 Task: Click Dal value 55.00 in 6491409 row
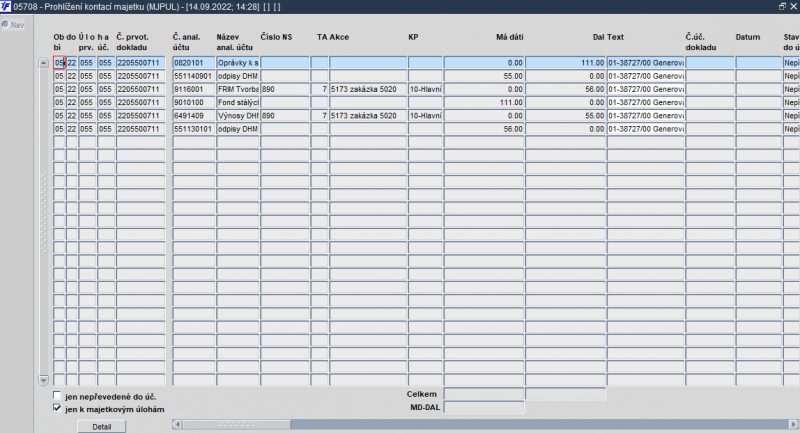coord(565,116)
